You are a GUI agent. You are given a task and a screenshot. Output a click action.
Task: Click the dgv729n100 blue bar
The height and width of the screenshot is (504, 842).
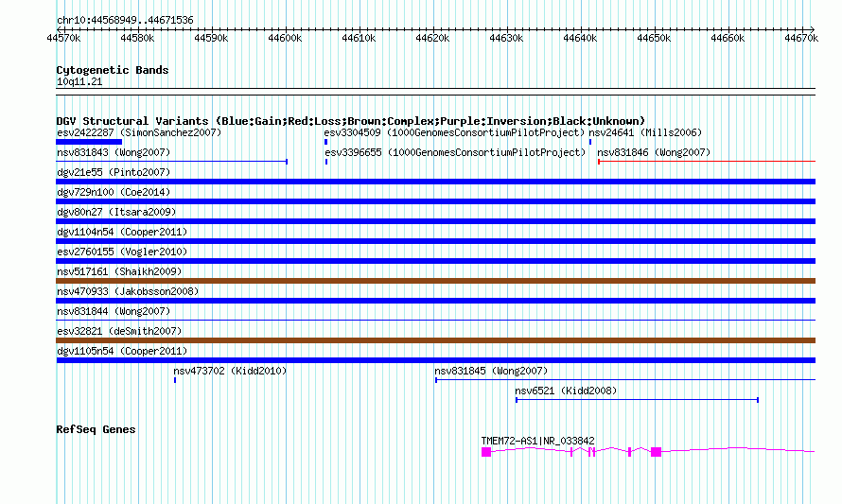pyautogui.click(x=435, y=201)
